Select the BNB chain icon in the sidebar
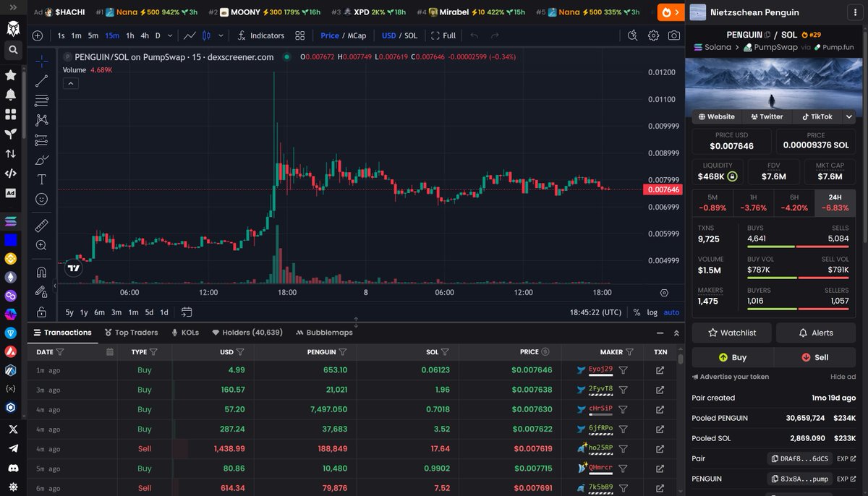 tap(11, 258)
